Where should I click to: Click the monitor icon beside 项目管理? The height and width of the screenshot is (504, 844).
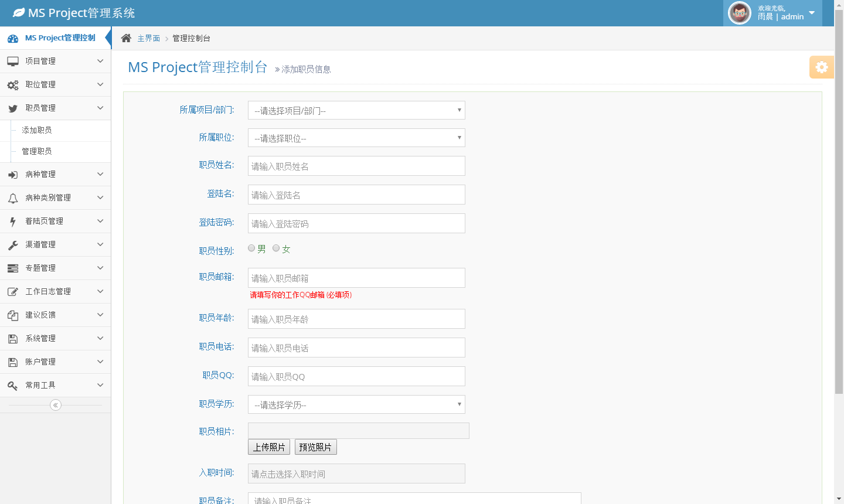(13, 62)
